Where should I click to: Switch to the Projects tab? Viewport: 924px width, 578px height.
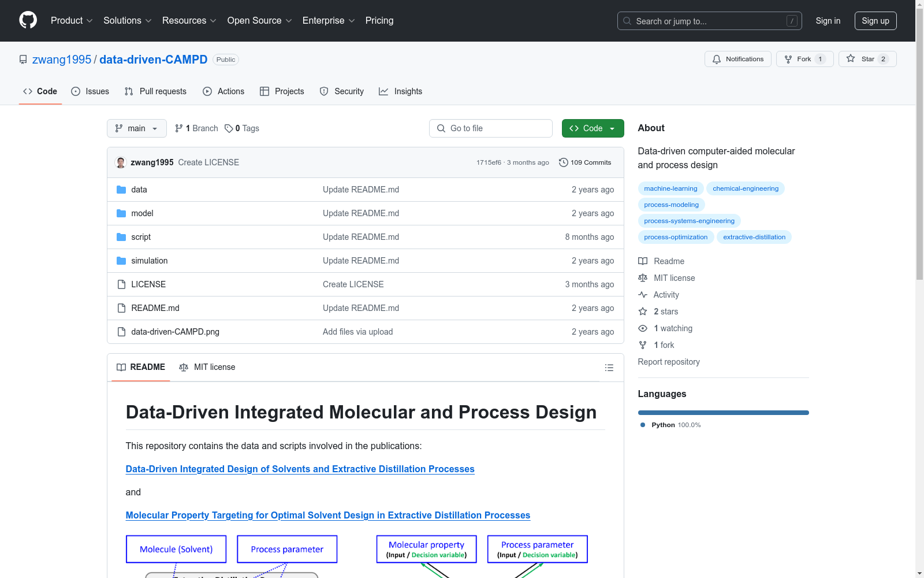[x=282, y=91]
